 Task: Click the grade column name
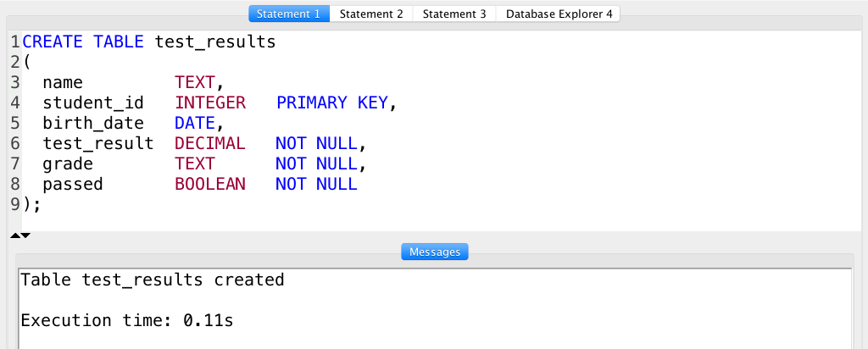[x=68, y=163]
